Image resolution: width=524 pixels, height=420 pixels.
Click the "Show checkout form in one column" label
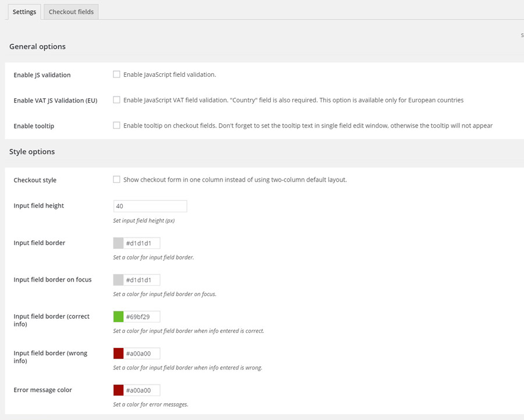pyautogui.click(x=235, y=180)
